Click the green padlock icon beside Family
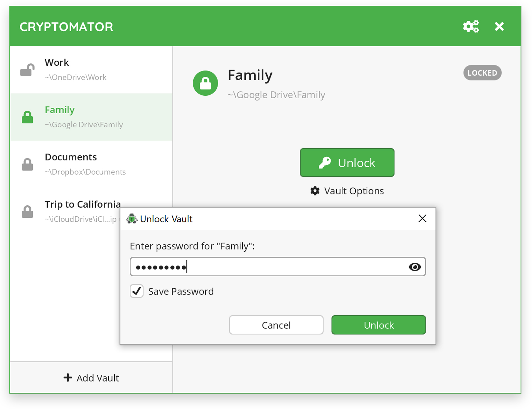Image resolution: width=532 pixels, height=409 pixels. tap(27, 117)
